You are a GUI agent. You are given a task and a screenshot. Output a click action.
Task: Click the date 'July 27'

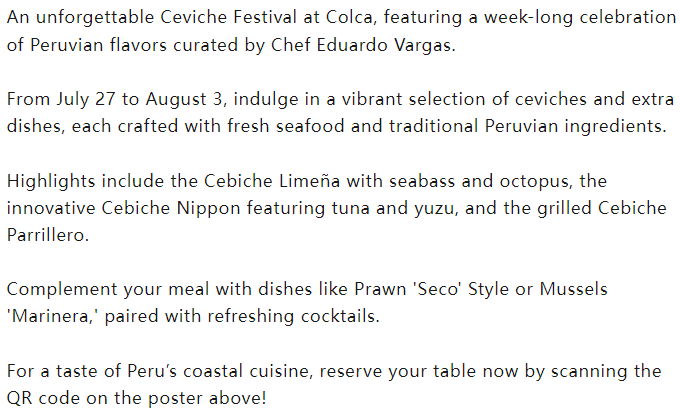tap(86, 99)
